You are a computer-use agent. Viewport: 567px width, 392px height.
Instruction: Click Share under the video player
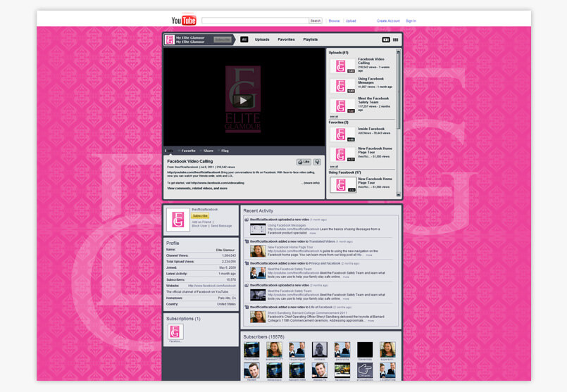[x=207, y=151]
